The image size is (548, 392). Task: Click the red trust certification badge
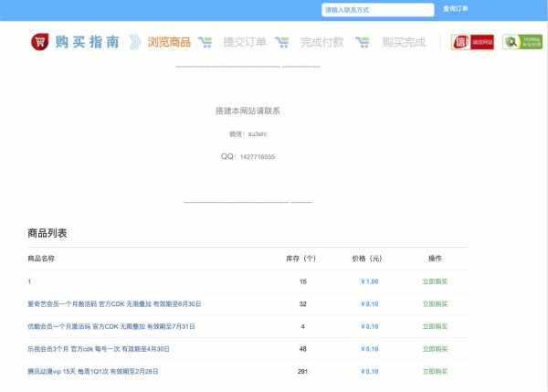[472, 42]
